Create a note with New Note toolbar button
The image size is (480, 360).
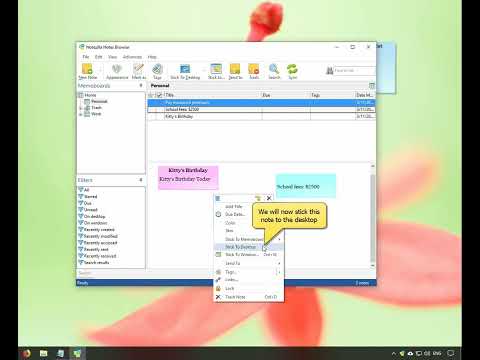click(87, 71)
